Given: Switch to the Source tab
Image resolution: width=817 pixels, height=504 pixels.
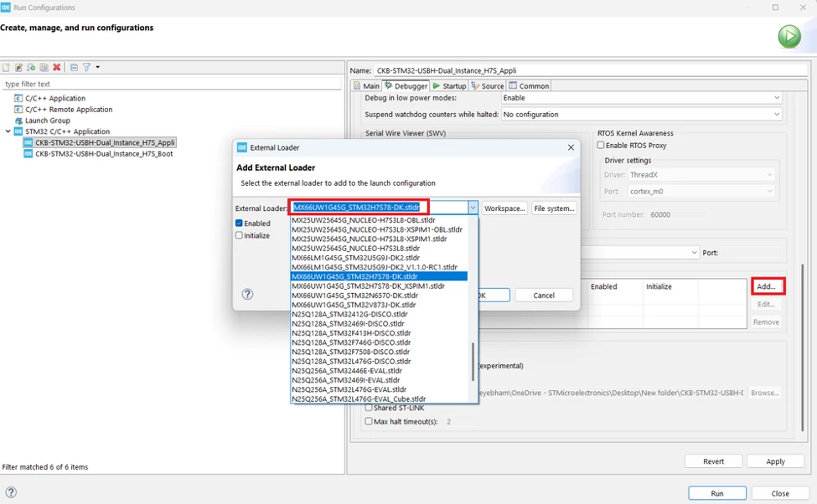Looking at the screenshot, I should click(488, 86).
